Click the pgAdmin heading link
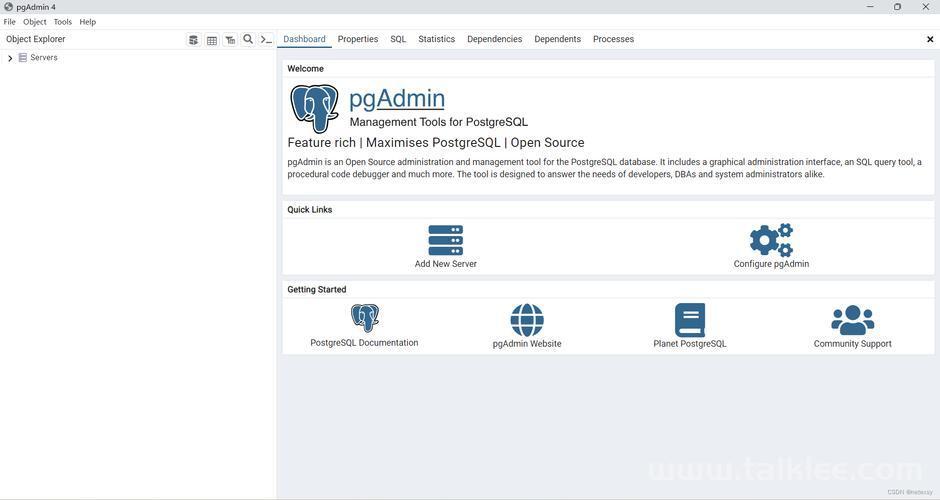The width and height of the screenshot is (940, 500). pos(397,99)
